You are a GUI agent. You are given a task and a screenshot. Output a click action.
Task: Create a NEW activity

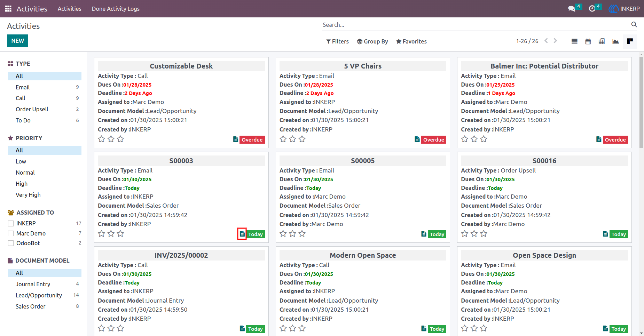pos(17,41)
